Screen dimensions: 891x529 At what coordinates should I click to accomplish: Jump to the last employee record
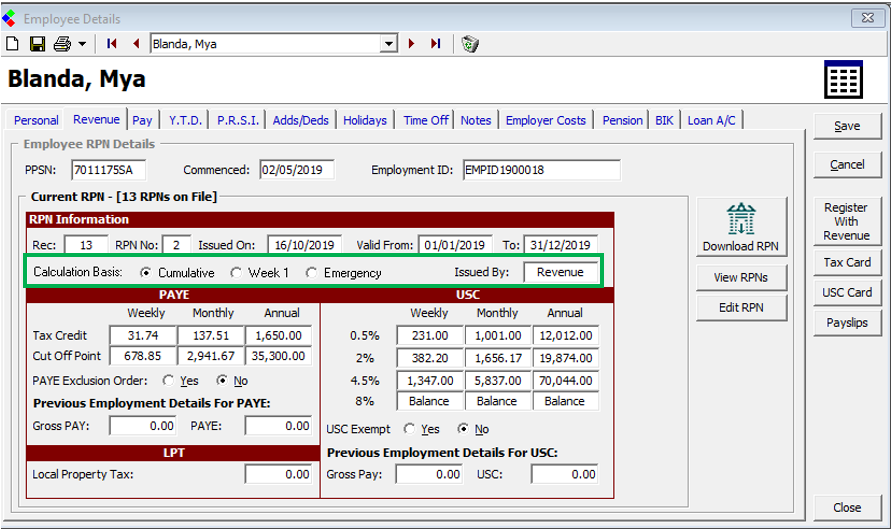click(x=435, y=44)
